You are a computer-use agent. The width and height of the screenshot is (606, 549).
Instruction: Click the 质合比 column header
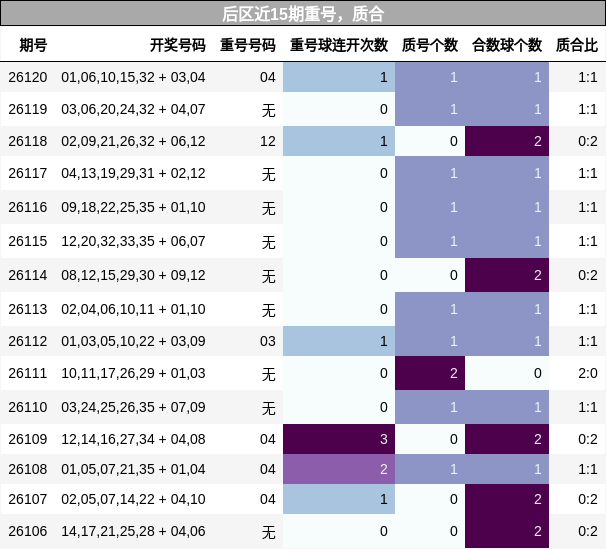pyautogui.click(x=577, y=45)
